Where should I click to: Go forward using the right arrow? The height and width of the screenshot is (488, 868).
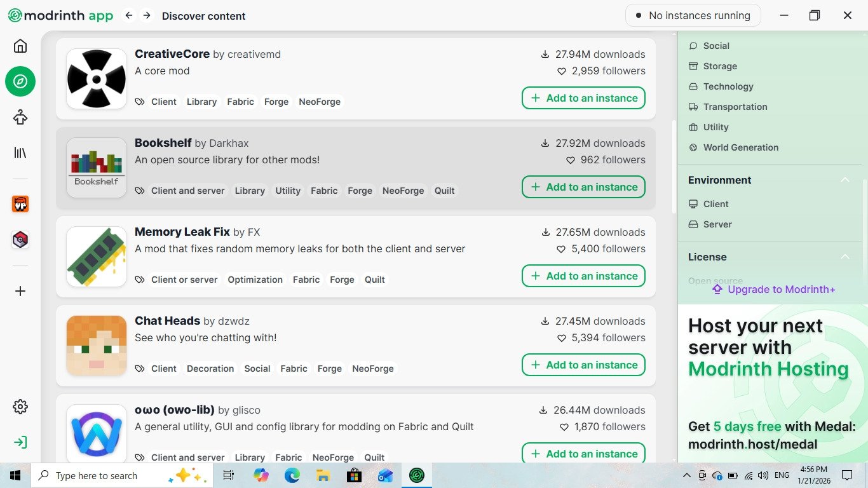coord(147,16)
